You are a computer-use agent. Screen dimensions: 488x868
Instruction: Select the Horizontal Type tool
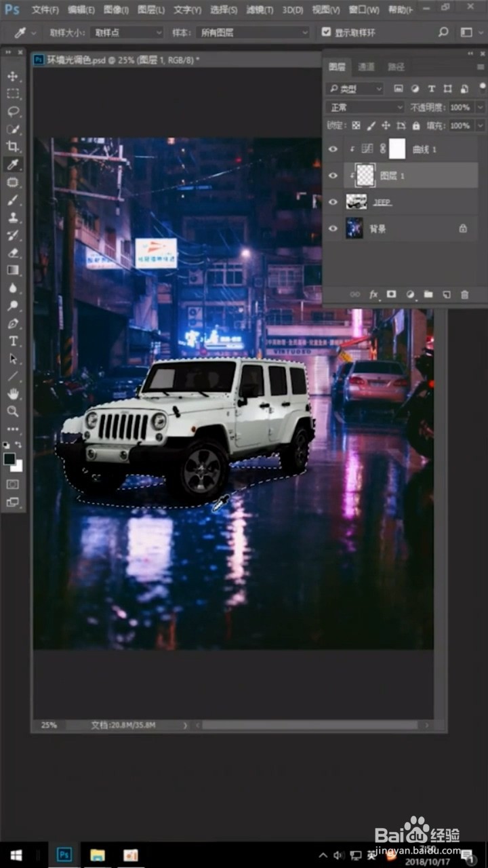click(13, 341)
